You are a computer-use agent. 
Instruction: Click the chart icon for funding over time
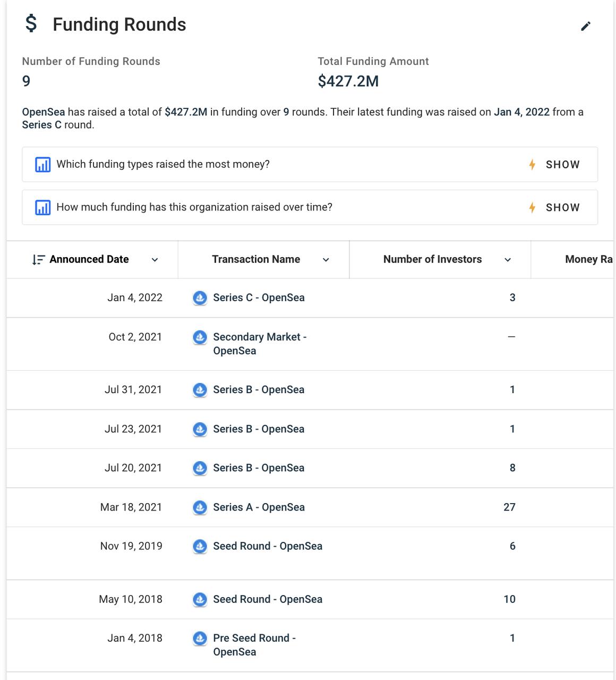coord(42,208)
